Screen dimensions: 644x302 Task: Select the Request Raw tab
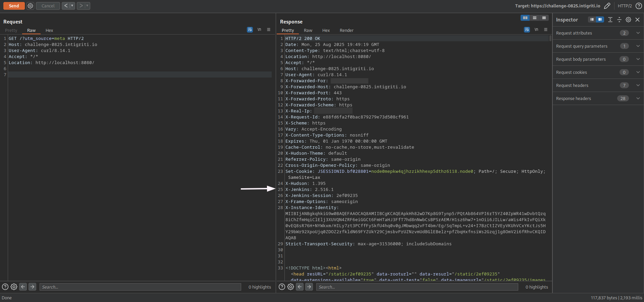pyautogui.click(x=31, y=30)
